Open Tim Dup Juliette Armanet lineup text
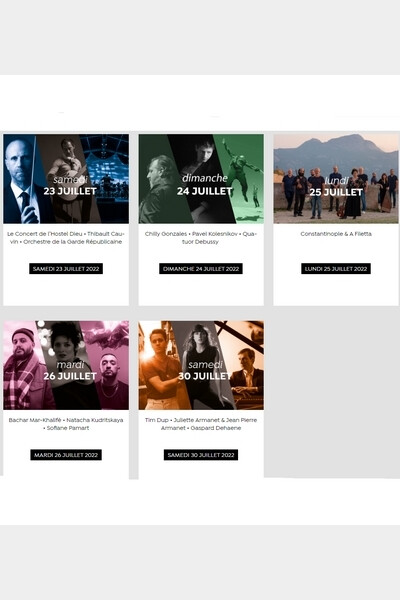Viewport: 400px width, 600px height. tap(201, 424)
